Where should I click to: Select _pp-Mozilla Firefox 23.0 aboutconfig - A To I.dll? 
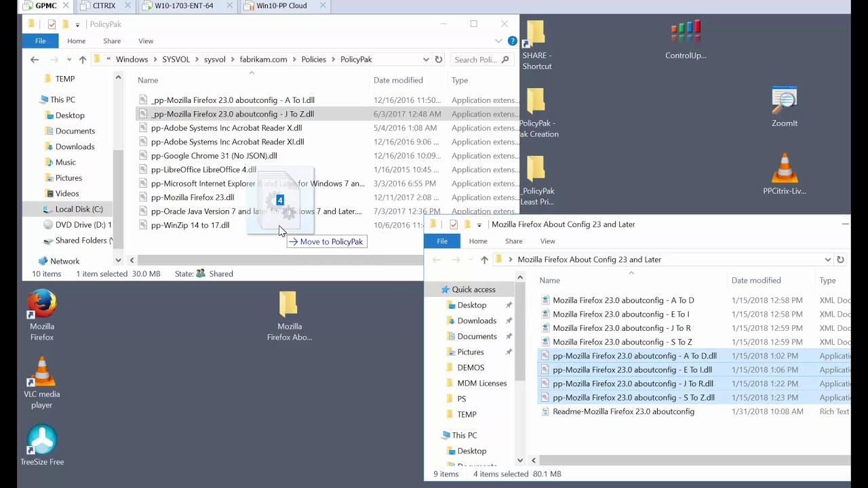pos(233,100)
